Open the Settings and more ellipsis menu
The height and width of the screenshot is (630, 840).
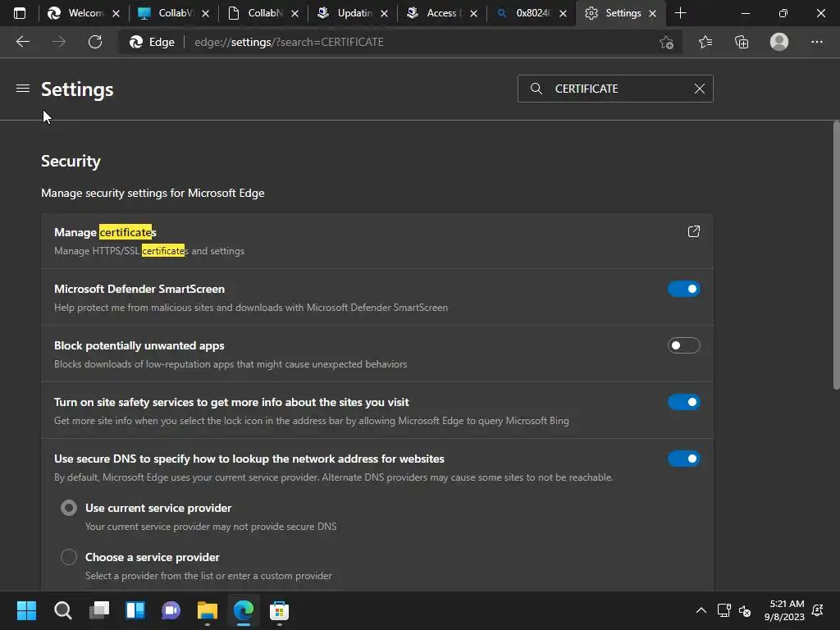coord(816,42)
